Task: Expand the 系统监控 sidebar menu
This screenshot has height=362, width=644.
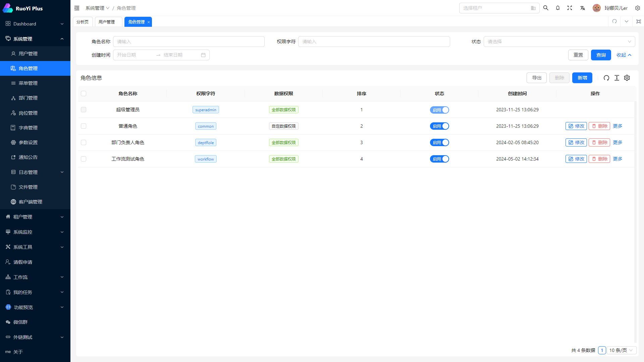Action: click(35, 232)
